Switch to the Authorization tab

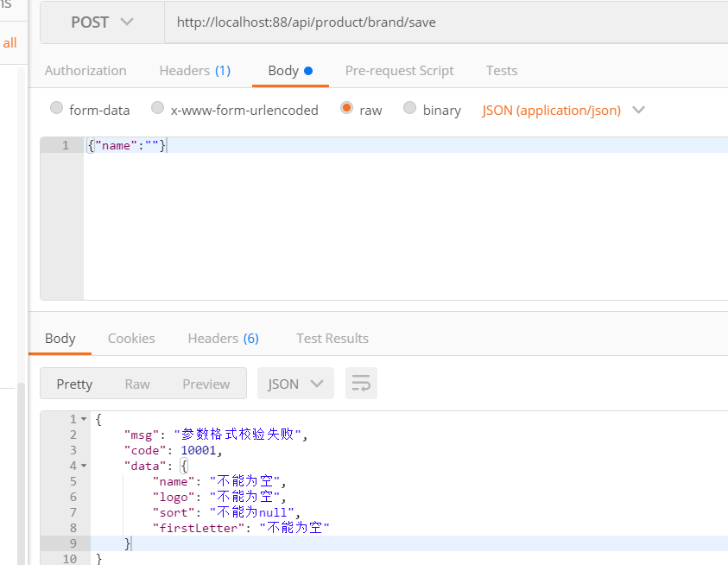pyautogui.click(x=85, y=71)
